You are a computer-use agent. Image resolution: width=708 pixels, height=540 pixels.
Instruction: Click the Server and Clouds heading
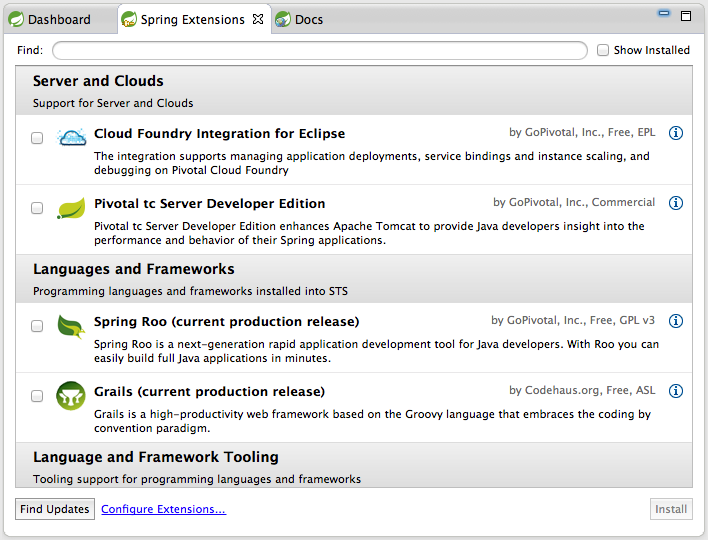[x=98, y=81]
